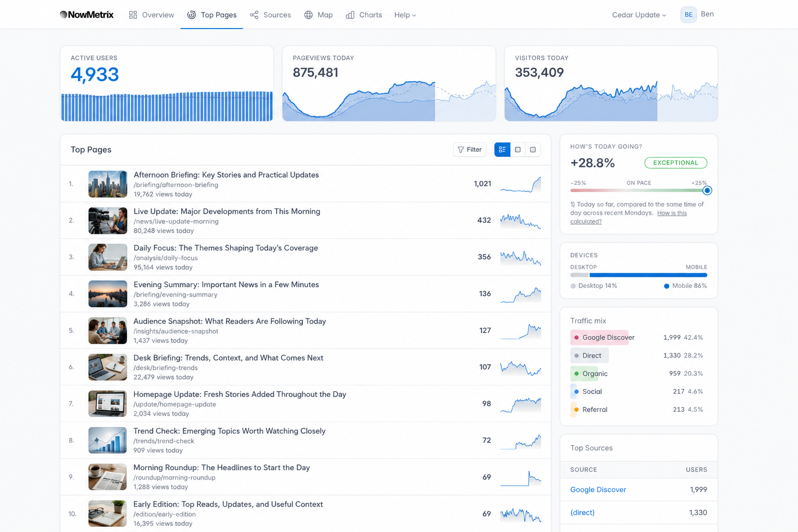Click the Visitors Today chart
Screen dimensions: 798x532
click(x=611, y=101)
